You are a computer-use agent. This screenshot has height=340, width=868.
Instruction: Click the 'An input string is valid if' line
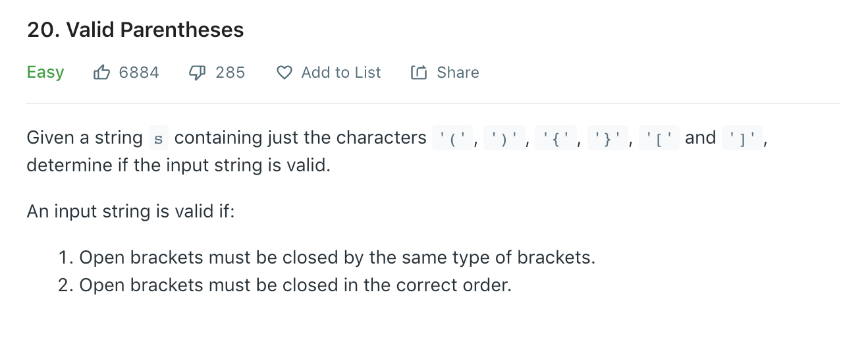tap(130, 213)
